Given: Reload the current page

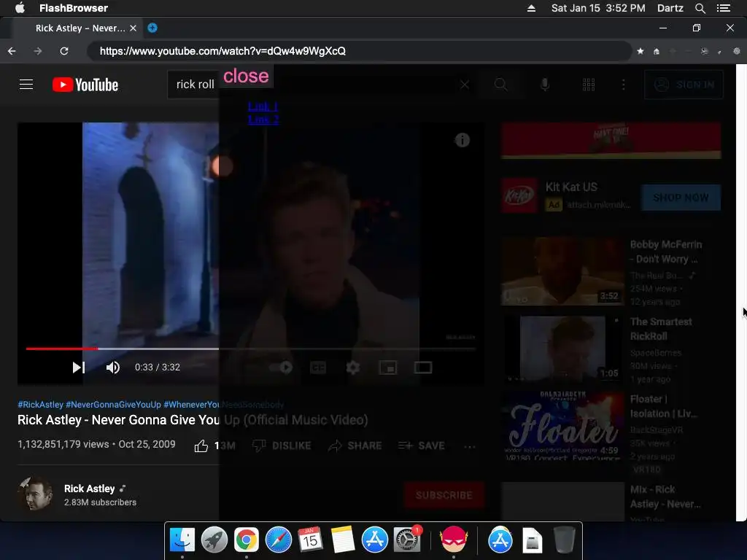Looking at the screenshot, I should point(64,51).
